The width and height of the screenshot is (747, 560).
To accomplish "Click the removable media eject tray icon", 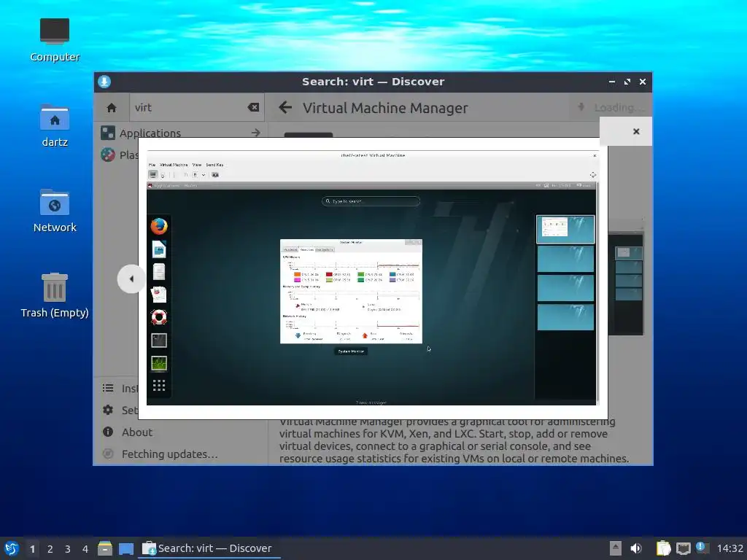I will click(x=616, y=548).
